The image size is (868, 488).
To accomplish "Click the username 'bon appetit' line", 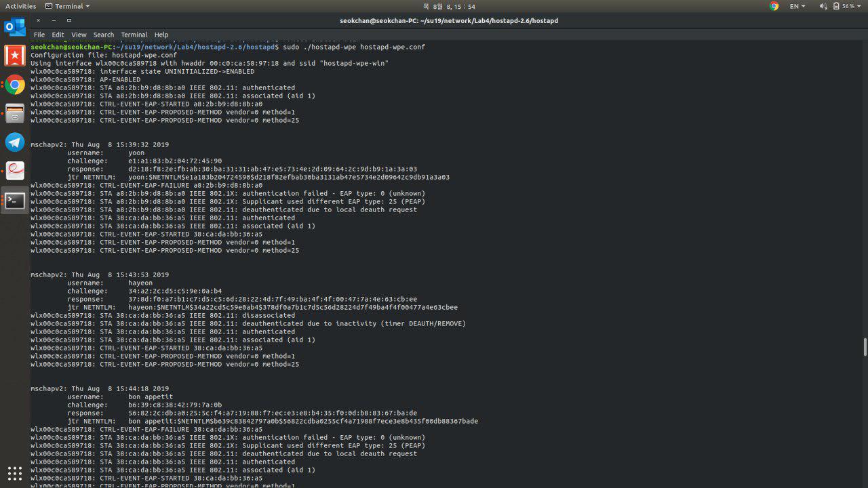I will click(x=120, y=396).
